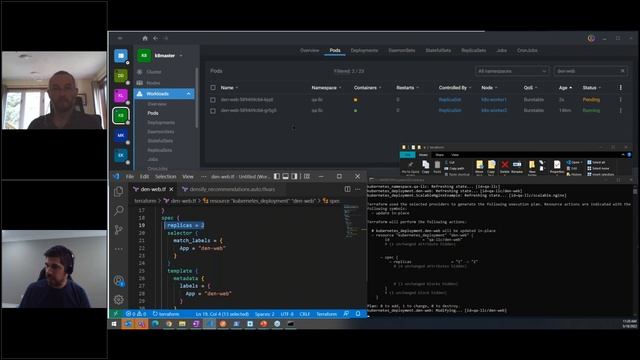The width and height of the screenshot is (640, 360).
Task: Switch to the Overview tab in Lens
Action: [x=309, y=51]
